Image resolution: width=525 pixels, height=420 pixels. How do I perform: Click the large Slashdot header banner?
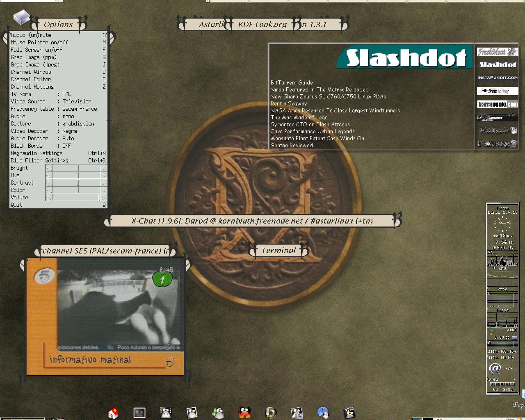pos(405,57)
